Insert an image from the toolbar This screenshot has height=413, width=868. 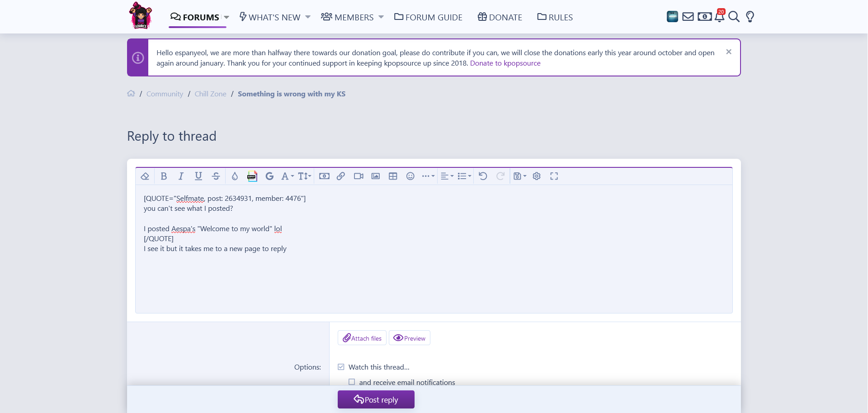click(376, 176)
